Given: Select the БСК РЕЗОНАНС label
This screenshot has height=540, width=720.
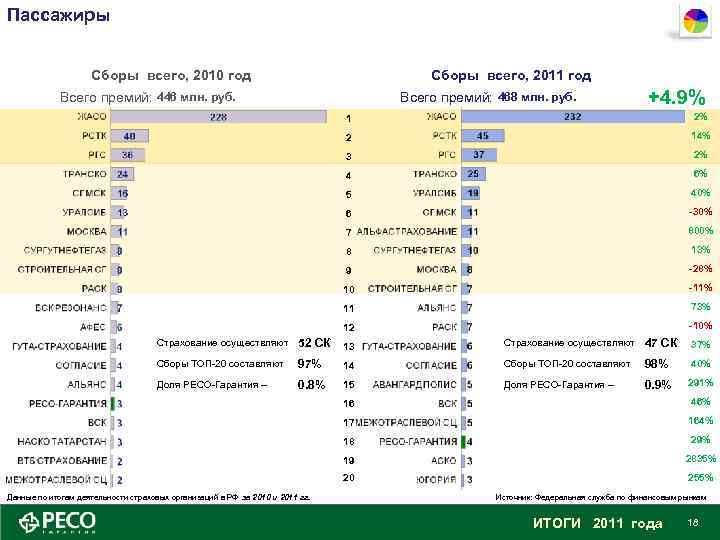Looking at the screenshot, I should [71, 308].
